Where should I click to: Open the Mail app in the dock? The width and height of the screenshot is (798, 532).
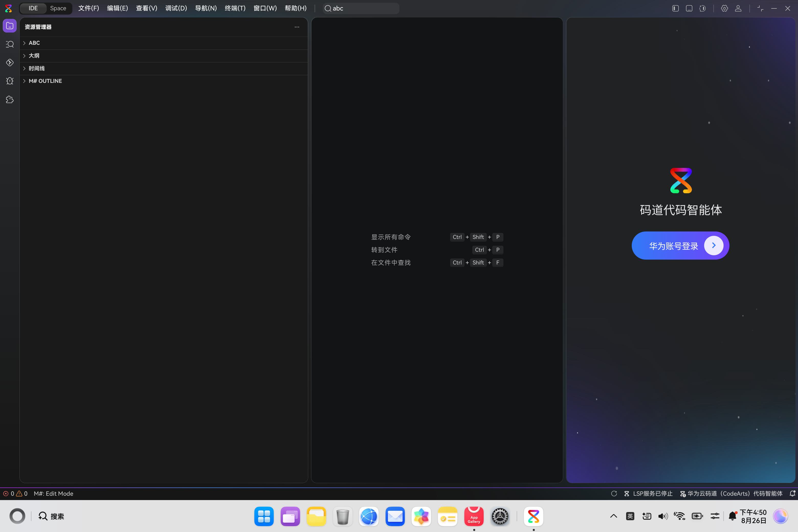[395, 516]
